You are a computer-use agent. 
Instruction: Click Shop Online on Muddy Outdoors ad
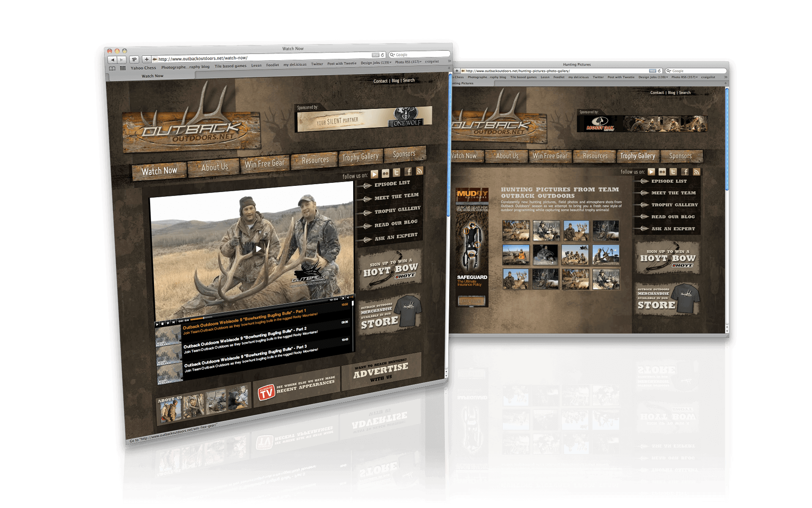tap(471, 301)
